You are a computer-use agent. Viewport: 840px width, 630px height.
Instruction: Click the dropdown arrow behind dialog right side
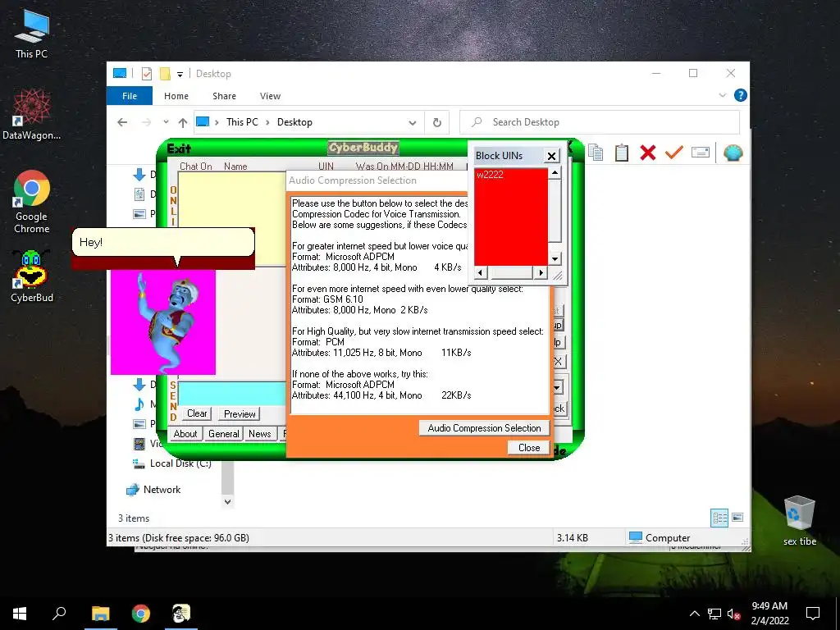(x=557, y=387)
